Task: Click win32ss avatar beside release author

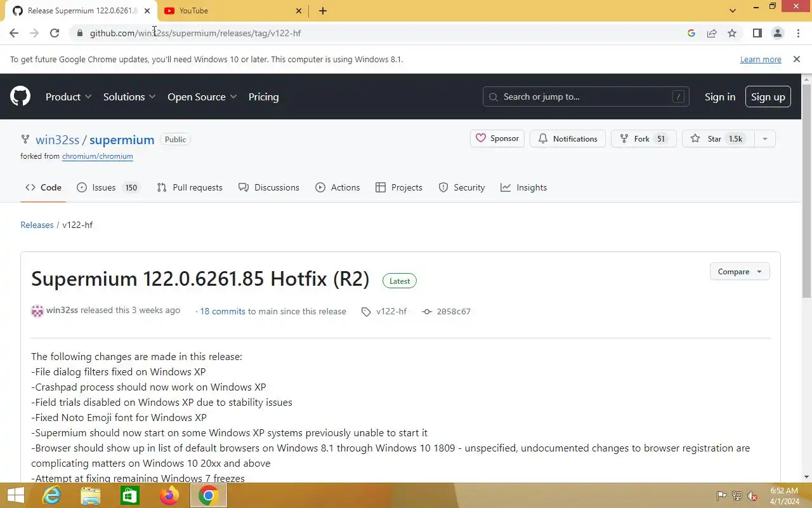Action: (x=37, y=311)
